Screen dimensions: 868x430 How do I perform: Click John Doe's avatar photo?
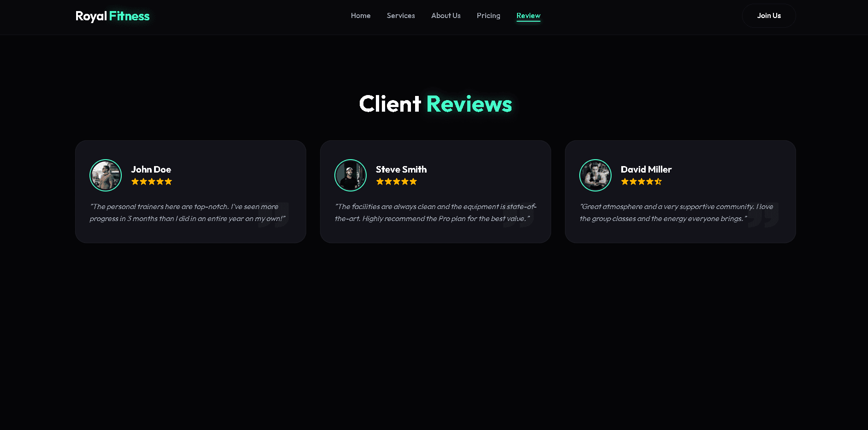[106, 175]
